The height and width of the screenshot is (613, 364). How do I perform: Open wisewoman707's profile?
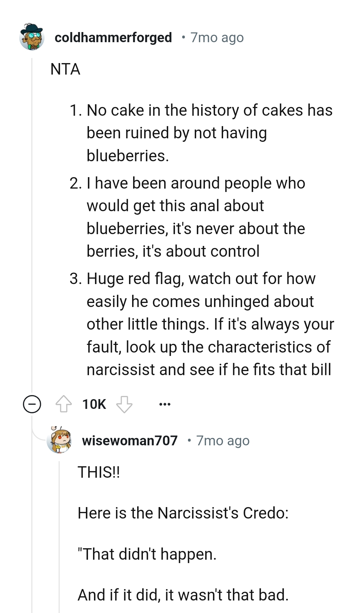pos(130,440)
